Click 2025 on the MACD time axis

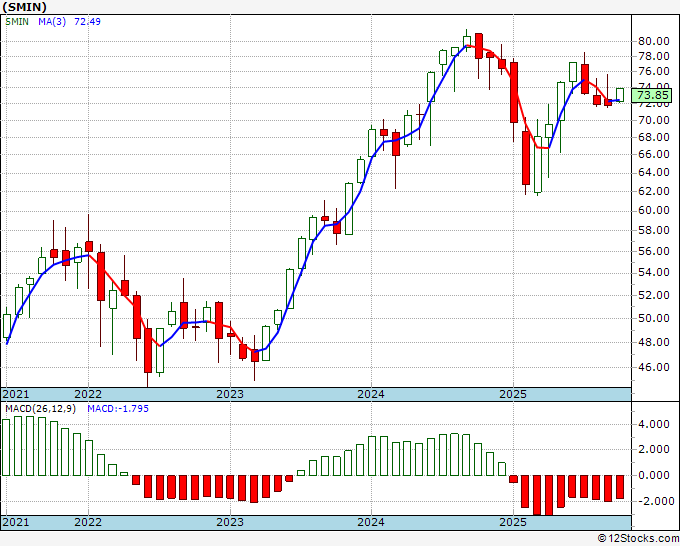pyautogui.click(x=513, y=522)
